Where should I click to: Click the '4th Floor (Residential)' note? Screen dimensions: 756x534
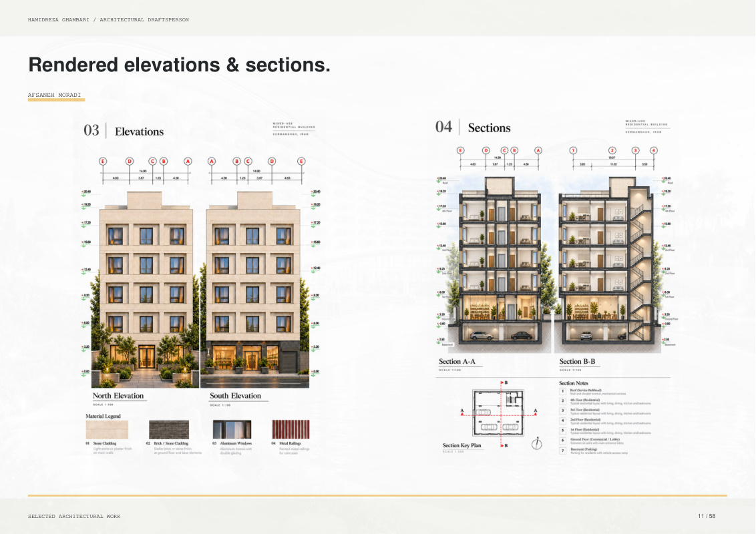585,400
